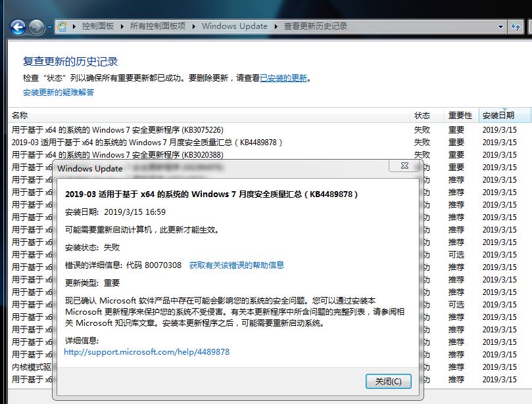Screen dimensions: 532x404
Task: Click 失败 status of KB3075226 row
Action: point(422,130)
